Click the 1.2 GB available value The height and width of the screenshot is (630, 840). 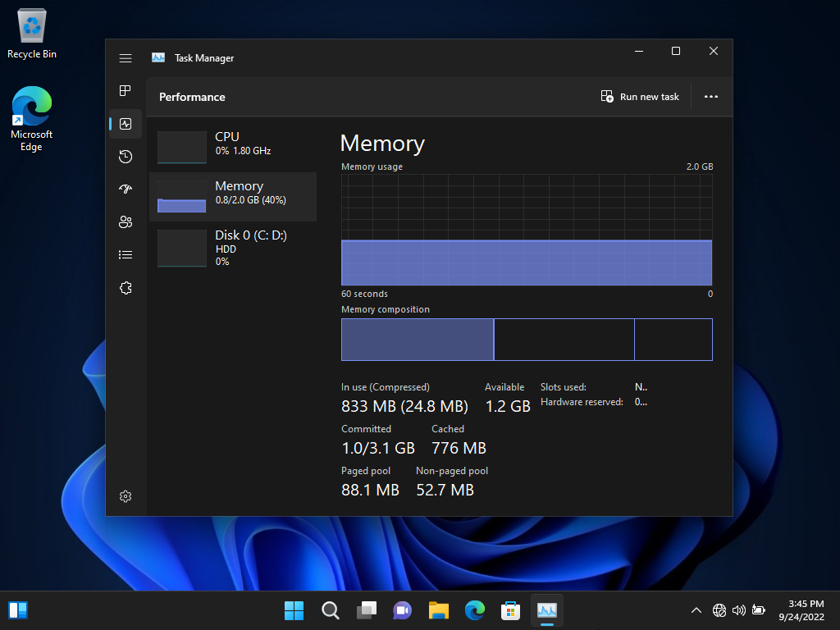pyautogui.click(x=507, y=406)
